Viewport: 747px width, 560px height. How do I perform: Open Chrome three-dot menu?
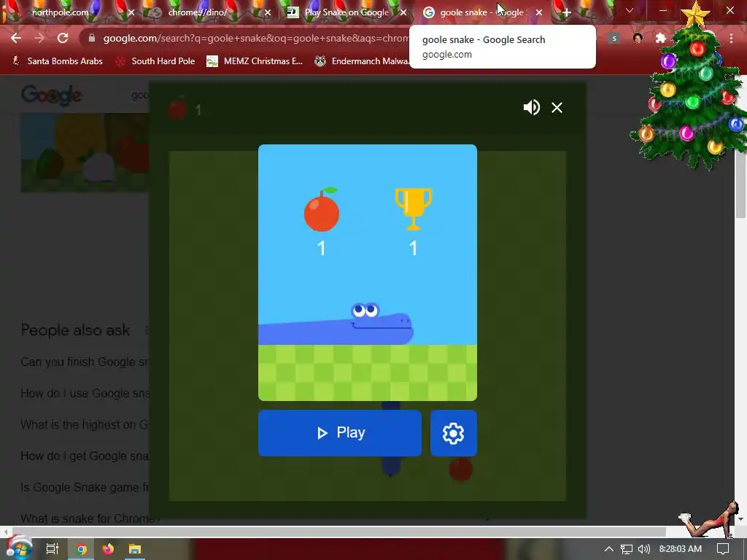pyautogui.click(x=731, y=39)
